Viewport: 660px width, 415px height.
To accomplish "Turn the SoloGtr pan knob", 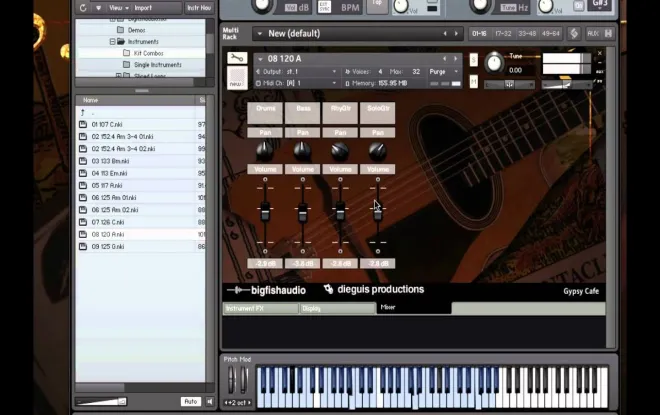I will 377,151.
